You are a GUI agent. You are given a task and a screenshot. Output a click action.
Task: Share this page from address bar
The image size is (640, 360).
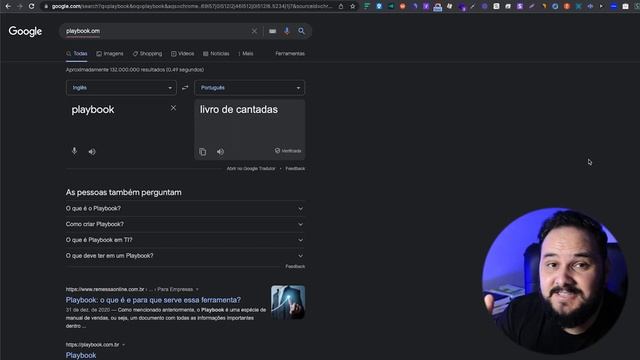point(341,7)
